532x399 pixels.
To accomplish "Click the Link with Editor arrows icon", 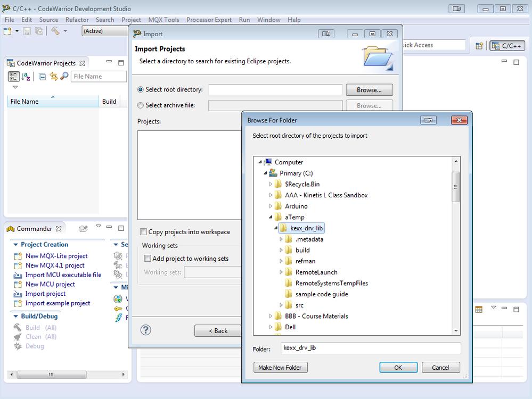I will tap(54, 77).
